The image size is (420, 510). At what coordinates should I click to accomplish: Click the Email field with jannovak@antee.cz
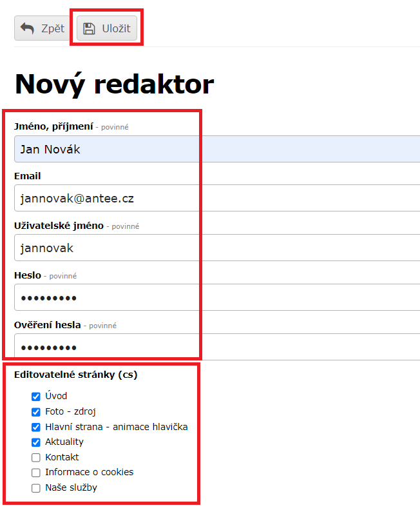click(x=216, y=199)
